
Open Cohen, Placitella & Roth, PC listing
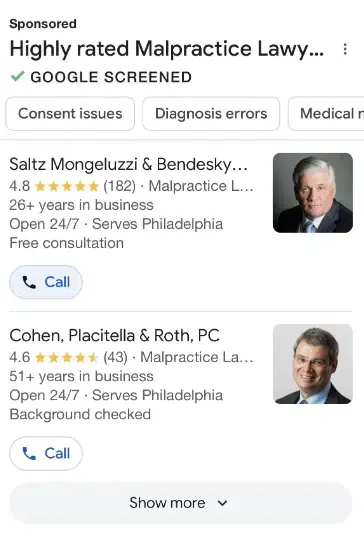point(114,335)
